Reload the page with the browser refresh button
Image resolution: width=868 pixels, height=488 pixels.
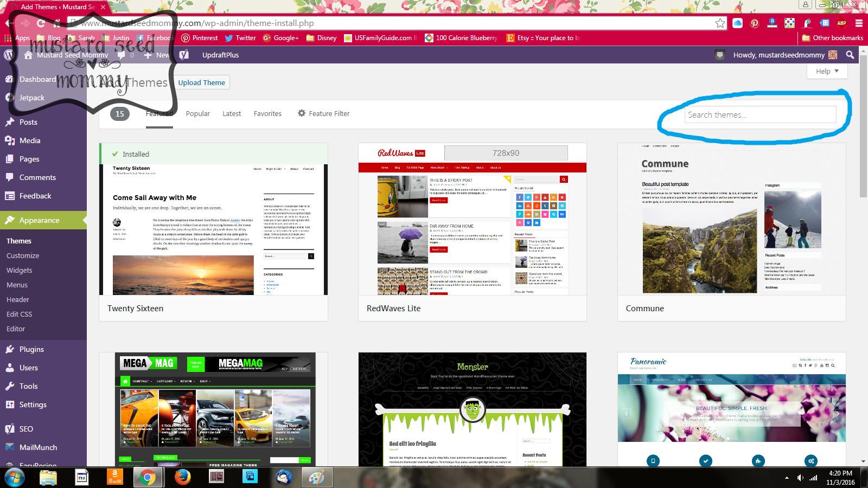pos(41,23)
